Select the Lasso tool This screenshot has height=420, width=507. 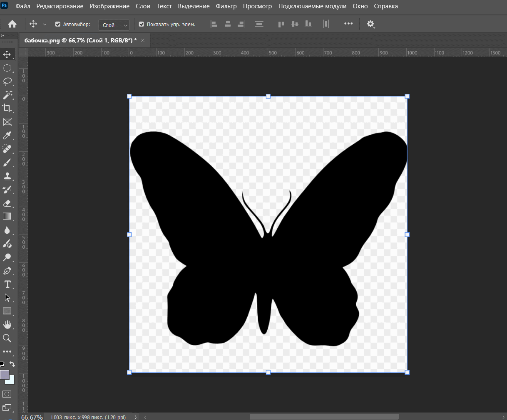coord(7,81)
